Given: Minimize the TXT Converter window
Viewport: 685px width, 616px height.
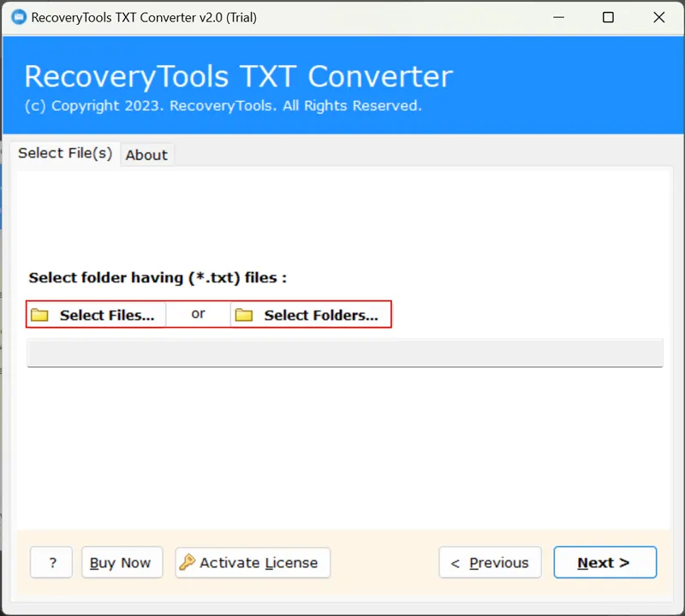Looking at the screenshot, I should click(559, 17).
